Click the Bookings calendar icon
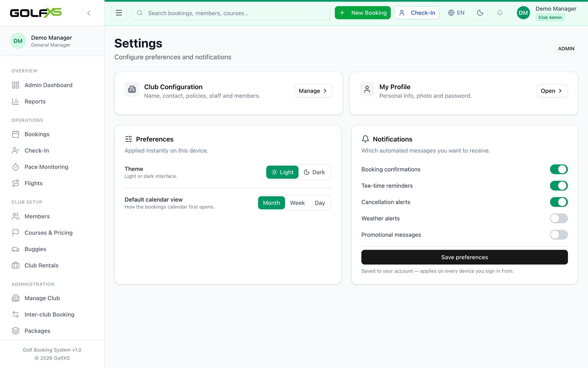 16,134
